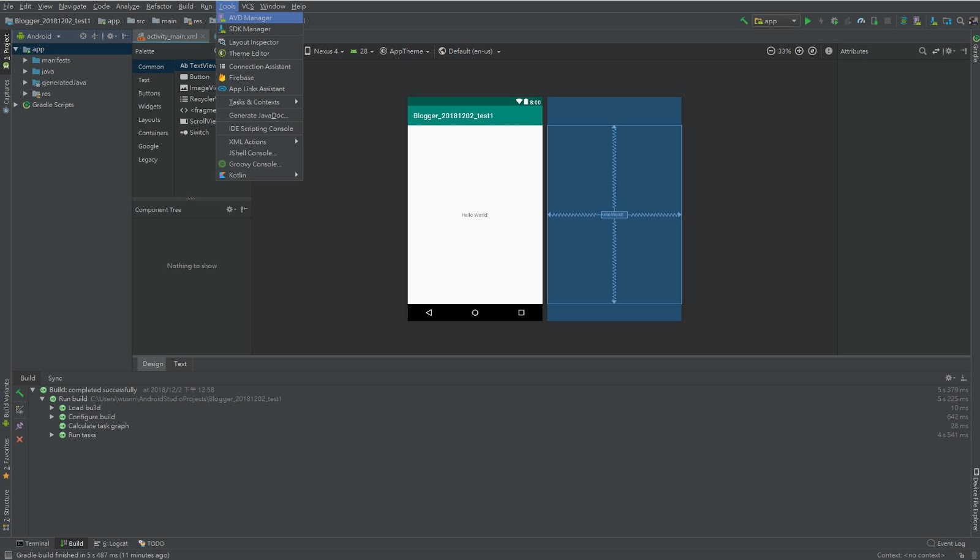Image resolution: width=980 pixels, height=560 pixels.
Task: Pick the Button widget in the palette
Action: click(195, 77)
